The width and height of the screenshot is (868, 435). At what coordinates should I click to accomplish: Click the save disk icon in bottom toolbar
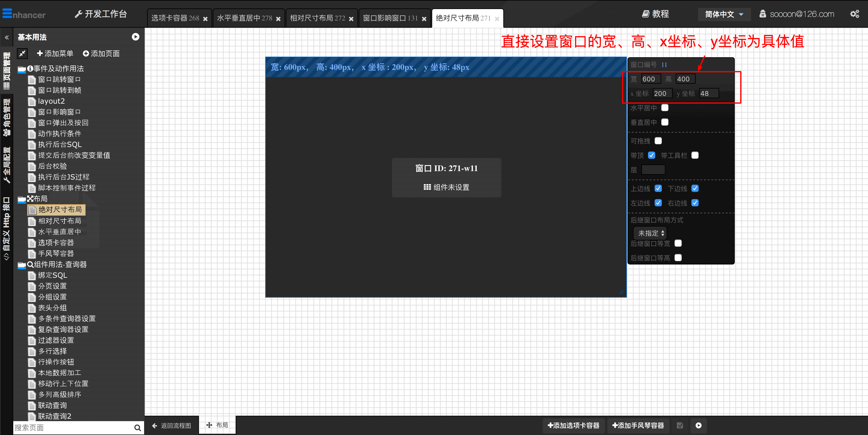click(680, 426)
